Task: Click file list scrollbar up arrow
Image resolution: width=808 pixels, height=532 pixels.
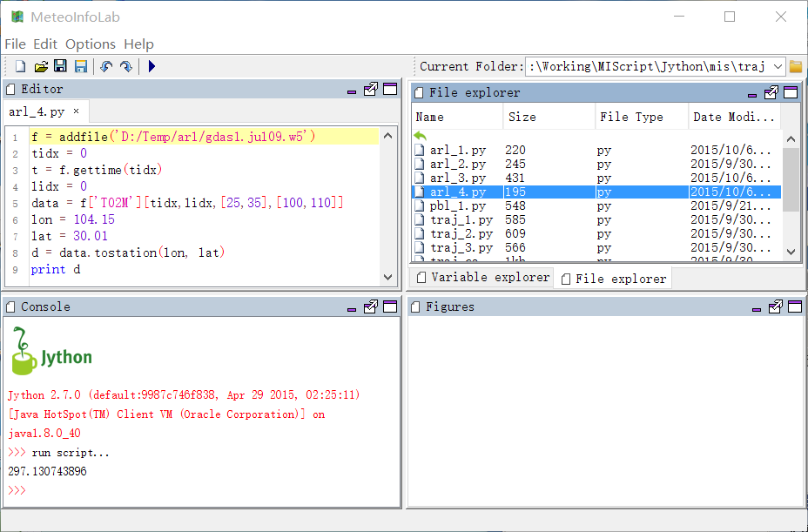Action: pyautogui.click(x=791, y=139)
